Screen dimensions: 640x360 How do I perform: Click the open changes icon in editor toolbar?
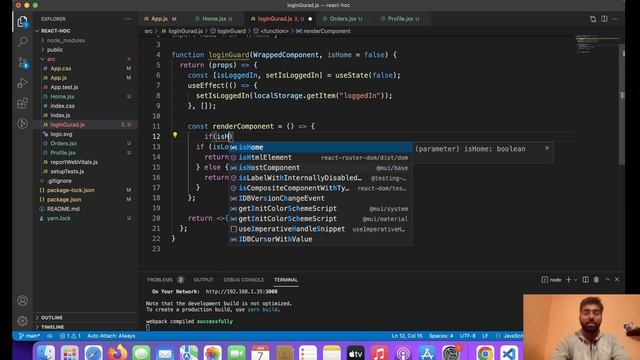pyautogui.click(x=593, y=19)
